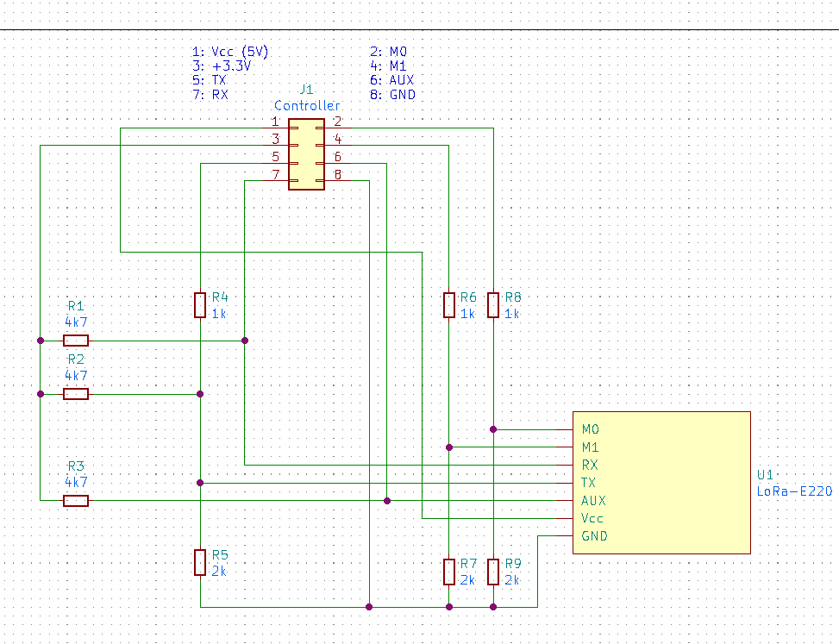Click the 'U1' reference label
The image size is (839, 644).
(765, 475)
